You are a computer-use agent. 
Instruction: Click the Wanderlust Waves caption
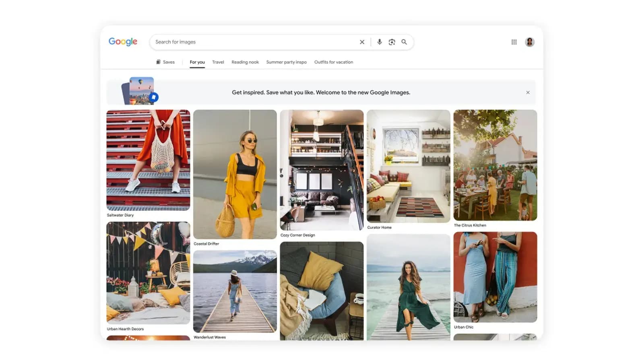pyautogui.click(x=210, y=337)
